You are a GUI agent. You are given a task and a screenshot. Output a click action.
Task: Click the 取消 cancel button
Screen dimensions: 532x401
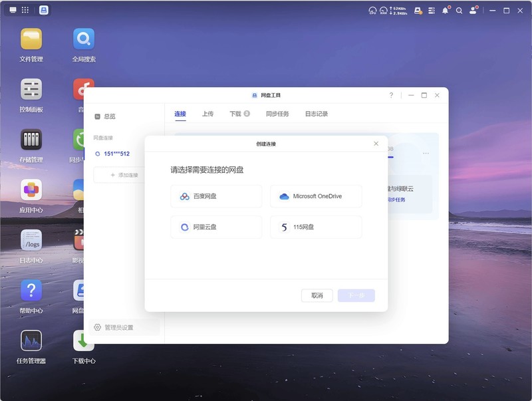317,295
